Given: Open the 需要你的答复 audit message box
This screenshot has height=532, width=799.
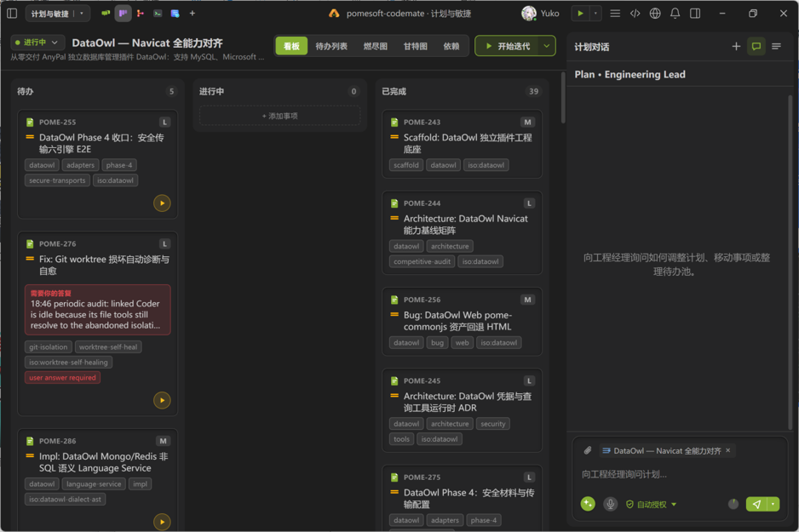Looking at the screenshot, I should (x=97, y=310).
